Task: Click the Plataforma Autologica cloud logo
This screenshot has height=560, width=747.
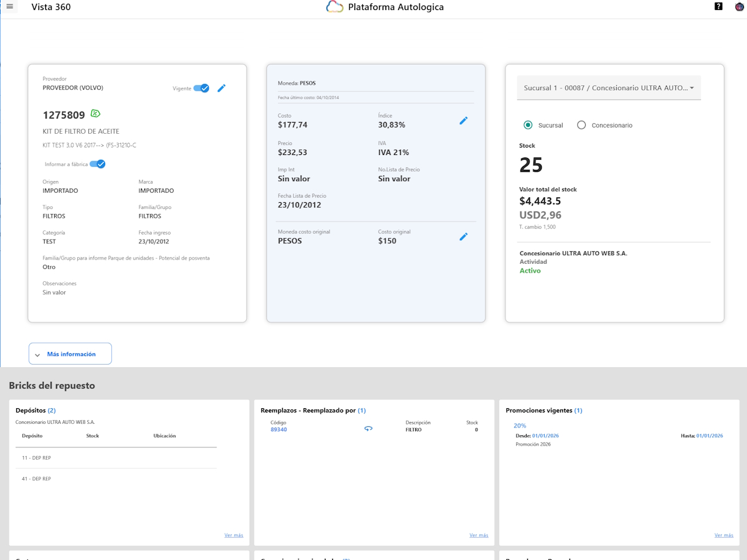Action: coord(335,7)
